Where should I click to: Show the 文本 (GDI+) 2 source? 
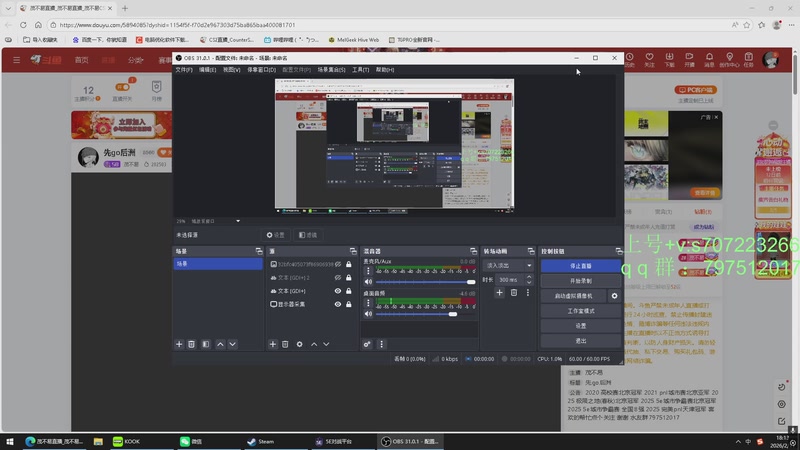338,278
